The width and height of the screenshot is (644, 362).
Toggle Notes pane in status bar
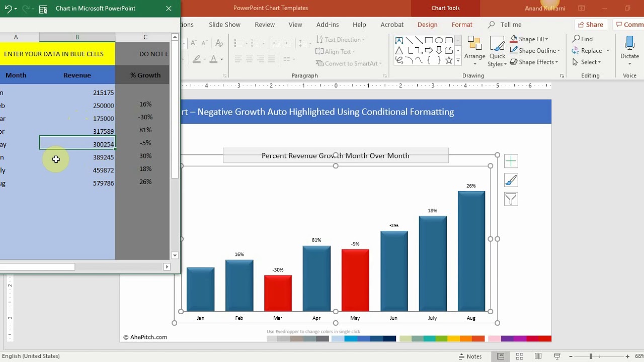[x=470, y=356]
